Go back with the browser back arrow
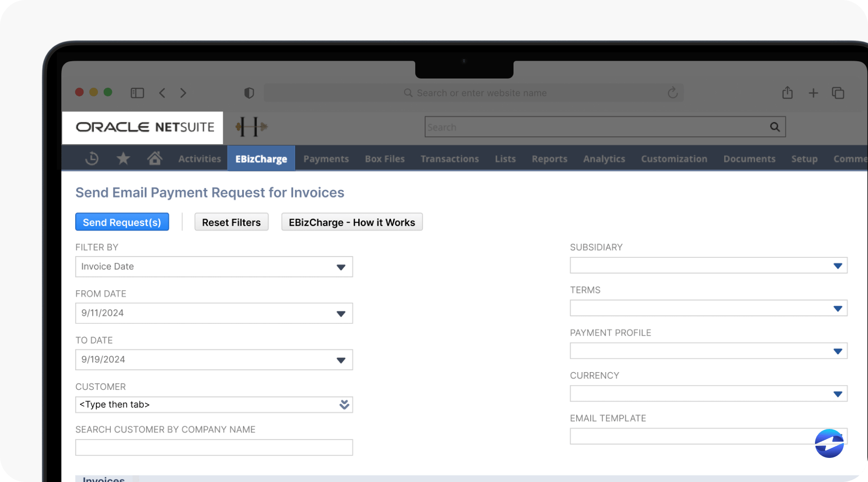Screen dimensions: 868x482 click(162, 93)
